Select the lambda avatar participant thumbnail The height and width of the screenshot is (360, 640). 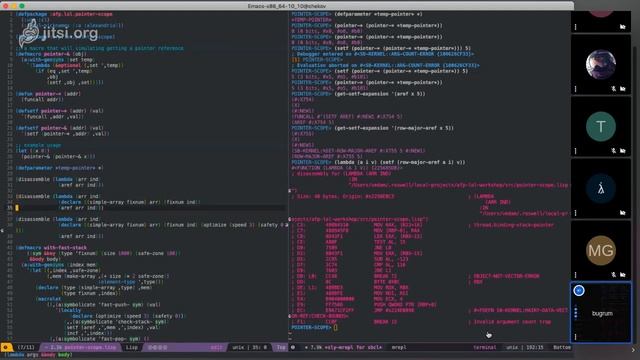[x=601, y=189]
